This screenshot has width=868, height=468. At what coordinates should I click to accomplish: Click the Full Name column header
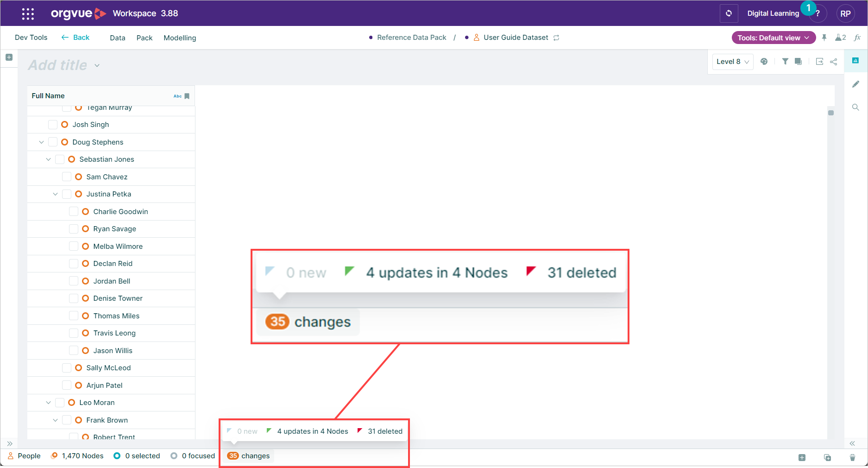click(111, 96)
